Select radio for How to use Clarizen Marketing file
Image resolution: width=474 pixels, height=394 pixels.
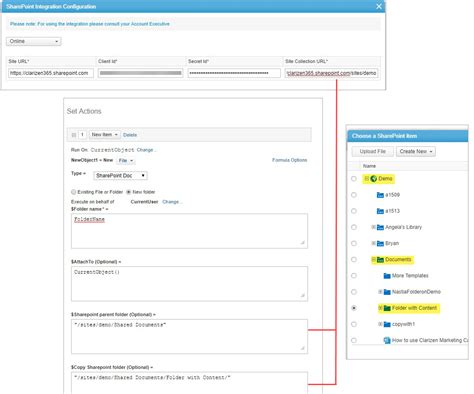(354, 340)
